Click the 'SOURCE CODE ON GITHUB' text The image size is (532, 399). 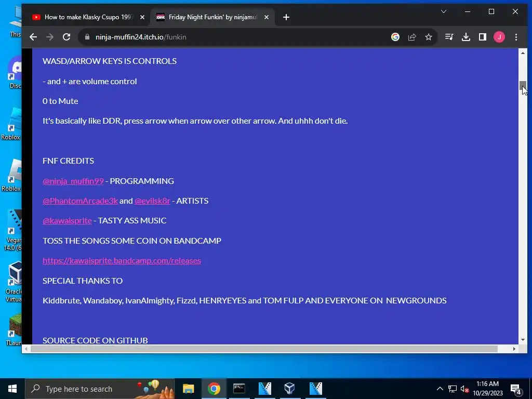point(95,340)
